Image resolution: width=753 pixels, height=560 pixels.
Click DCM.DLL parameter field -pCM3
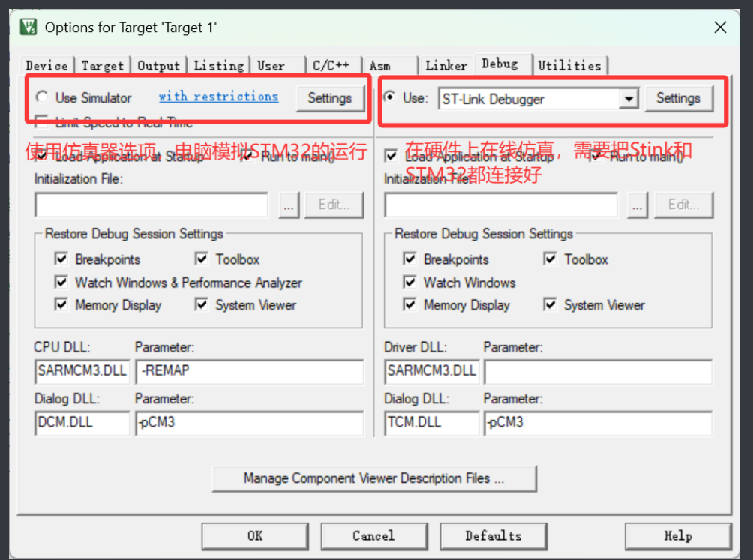point(250,423)
